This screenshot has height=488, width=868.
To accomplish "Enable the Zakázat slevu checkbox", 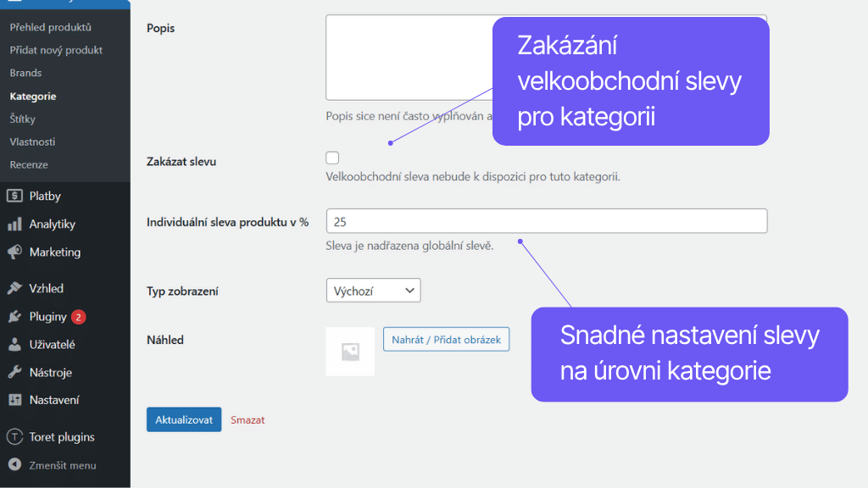I will coord(332,157).
